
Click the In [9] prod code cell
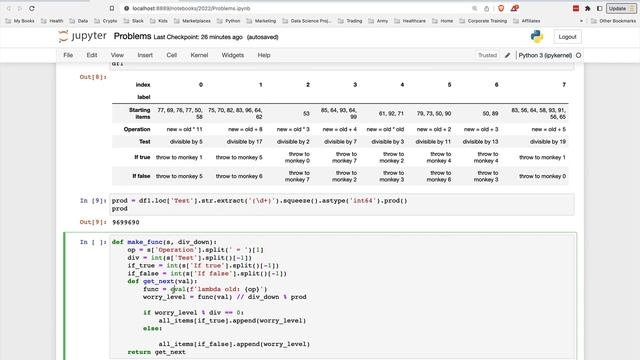pyautogui.click(x=342, y=204)
